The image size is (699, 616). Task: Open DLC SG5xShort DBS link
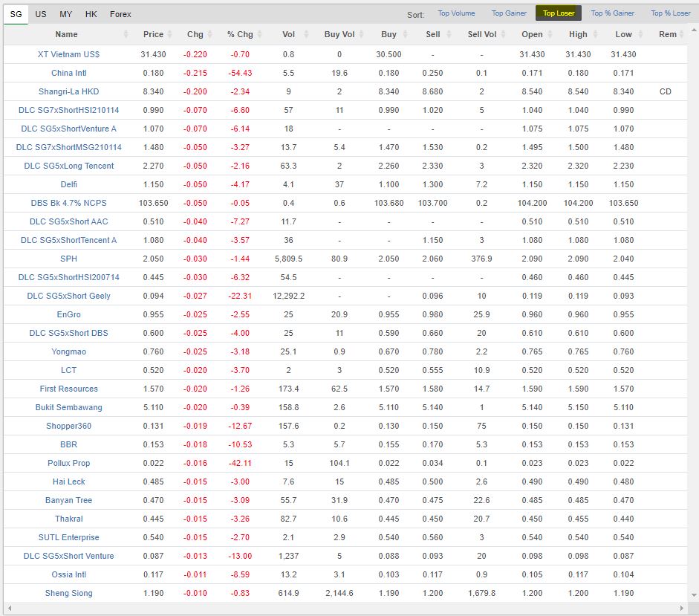pos(68,333)
